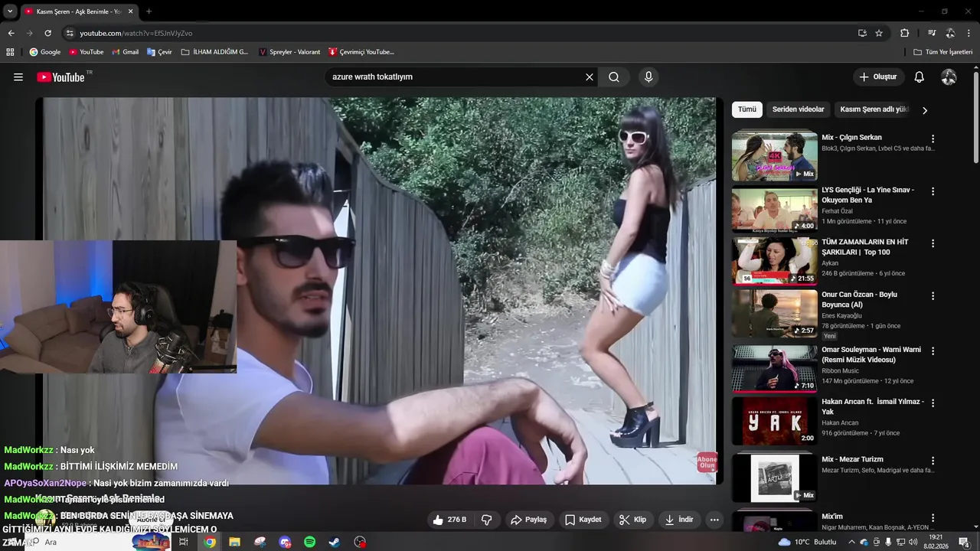Image resolution: width=980 pixels, height=551 pixels.
Task: Open File Explorer from the taskbar
Action: 234,542
